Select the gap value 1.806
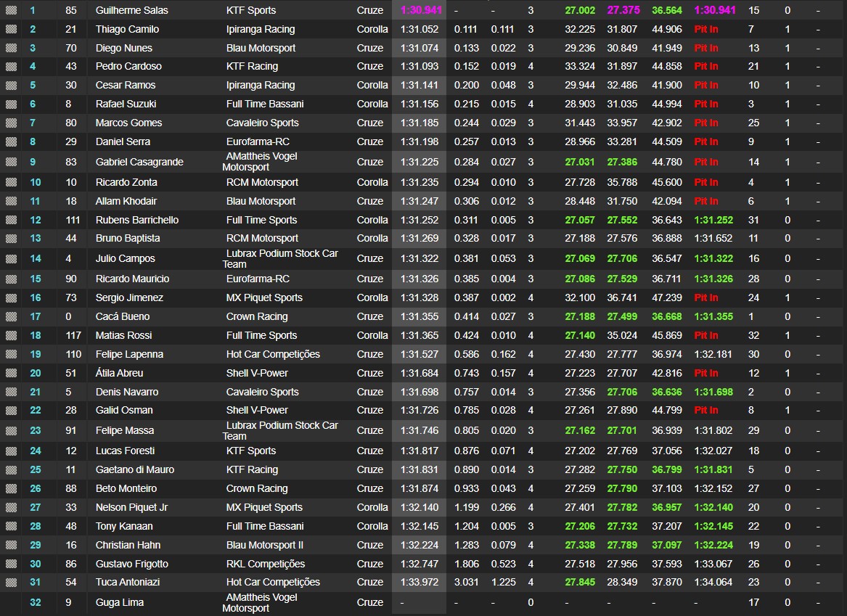Viewport: 847px width, 616px height. [x=467, y=564]
